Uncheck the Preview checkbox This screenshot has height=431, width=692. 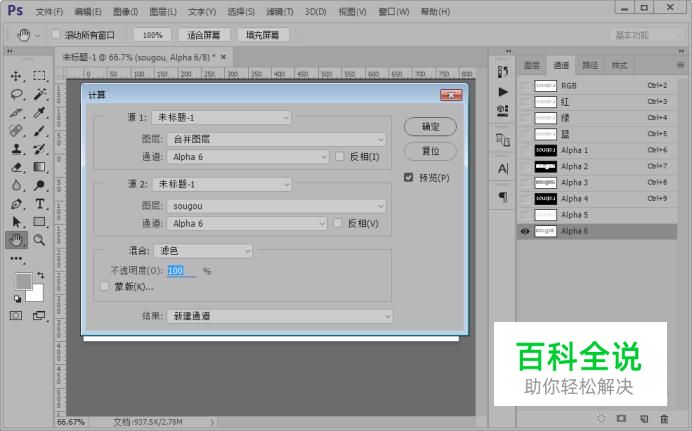point(409,177)
